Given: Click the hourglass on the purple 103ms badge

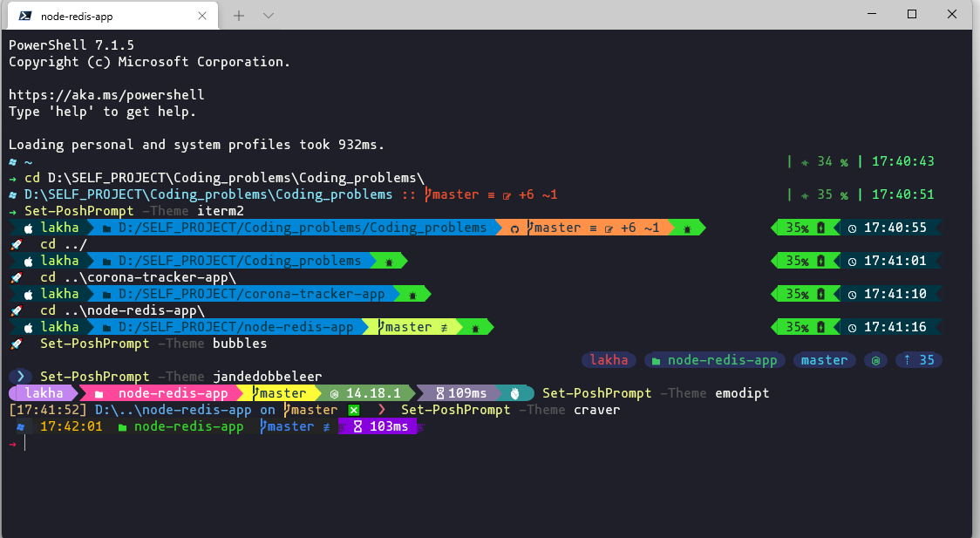Looking at the screenshot, I should 357,426.
